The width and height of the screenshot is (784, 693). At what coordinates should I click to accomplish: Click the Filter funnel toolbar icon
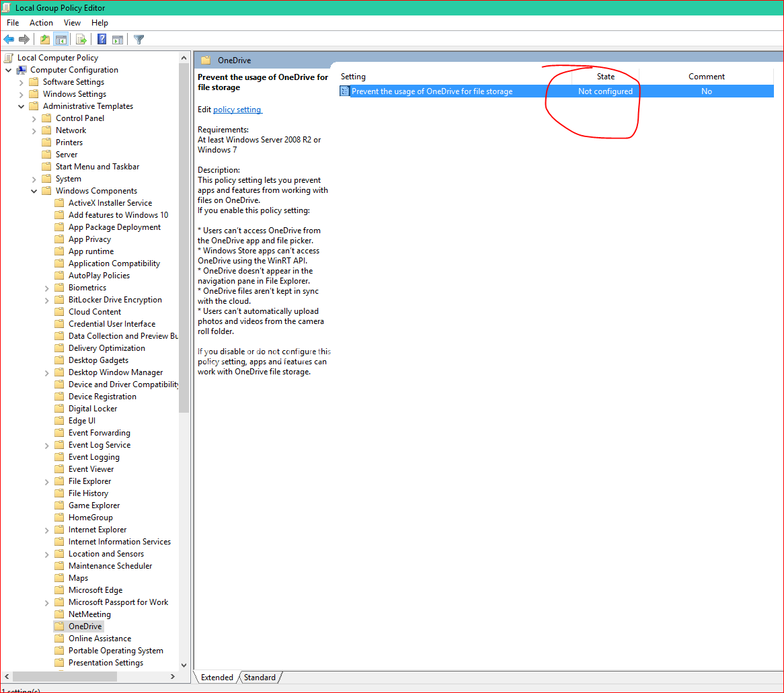(x=139, y=40)
